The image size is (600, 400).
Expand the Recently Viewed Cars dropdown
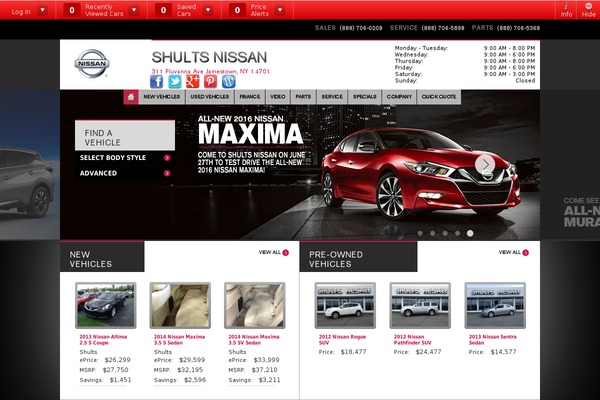click(134, 10)
